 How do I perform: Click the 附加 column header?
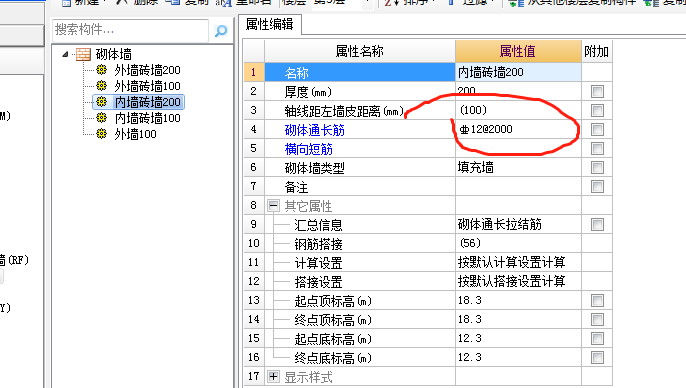[x=597, y=52]
